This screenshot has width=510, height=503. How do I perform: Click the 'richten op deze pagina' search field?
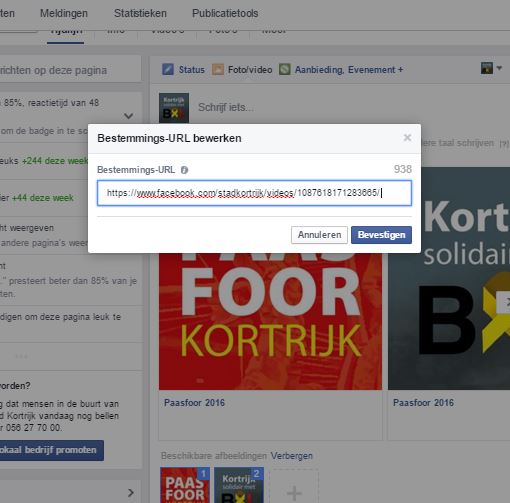tap(70, 70)
